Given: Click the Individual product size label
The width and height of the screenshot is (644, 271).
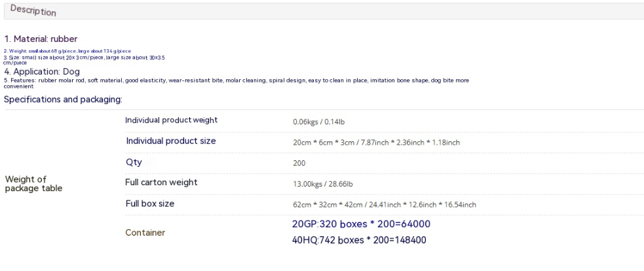Looking at the screenshot, I should tap(170, 141).
